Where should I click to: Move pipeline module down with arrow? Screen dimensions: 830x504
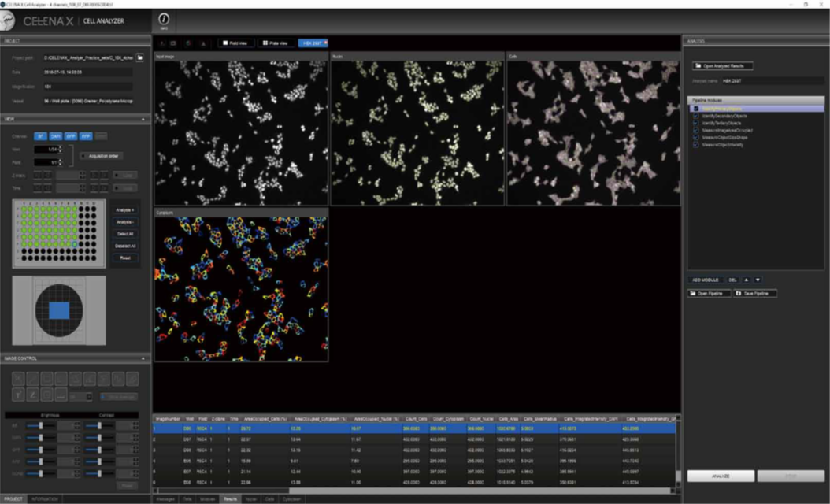[758, 280]
